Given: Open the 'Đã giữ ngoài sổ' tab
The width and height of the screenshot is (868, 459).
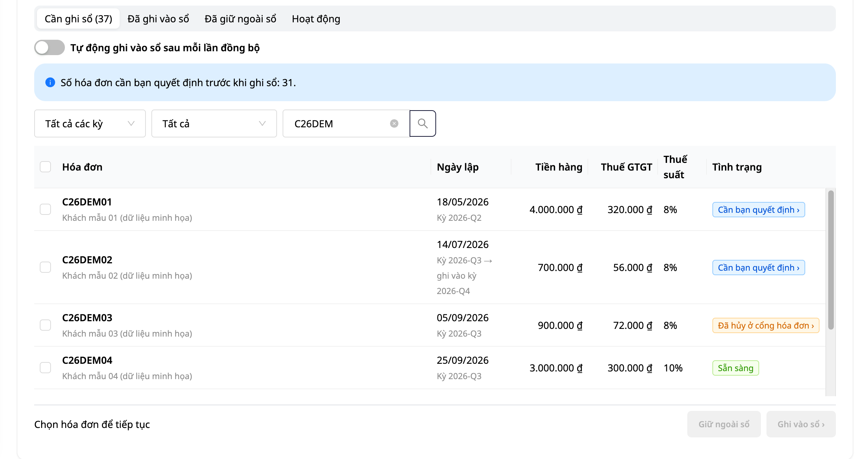Looking at the screenshot, I should (x=240, y=19).
